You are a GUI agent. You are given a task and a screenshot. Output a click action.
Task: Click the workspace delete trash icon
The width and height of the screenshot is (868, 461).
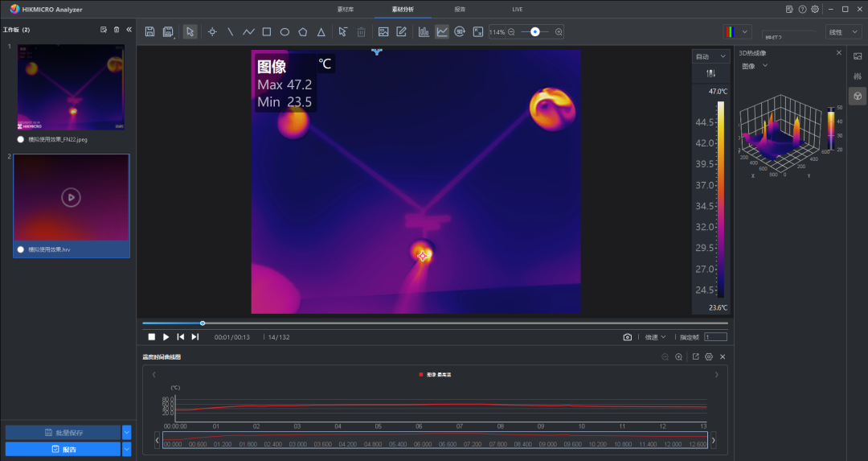(117, 30)
